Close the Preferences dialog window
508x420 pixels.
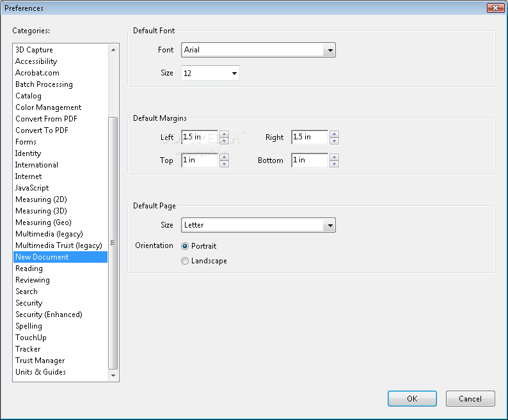pos(495,8)
